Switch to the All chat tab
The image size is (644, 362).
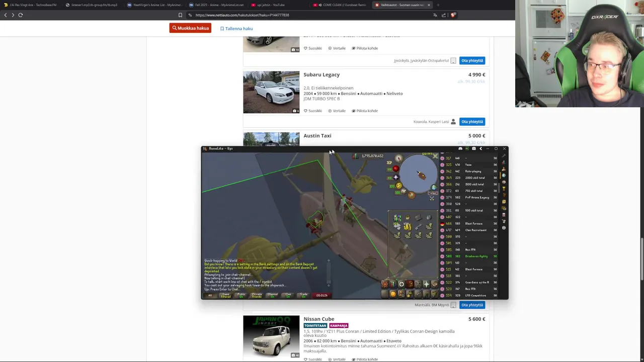[210, 295]
